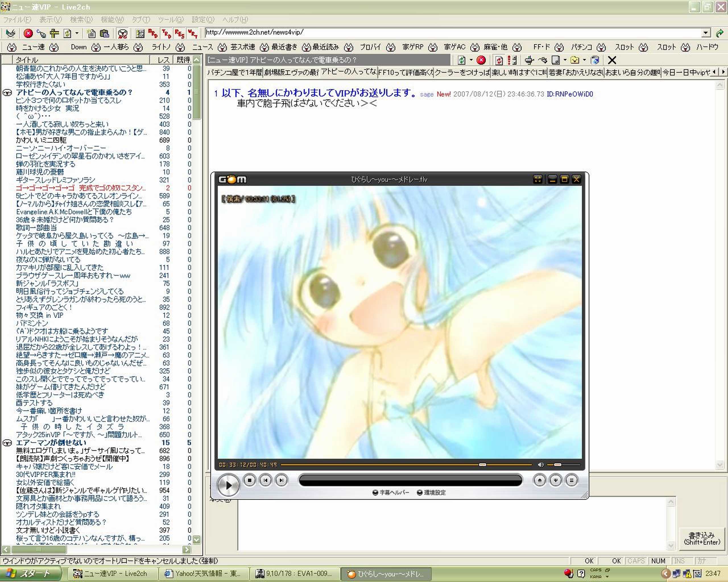This screenshot has height=582, width=728.
Task: Open the URL address bar dropdown
Action: click(706, 33)
